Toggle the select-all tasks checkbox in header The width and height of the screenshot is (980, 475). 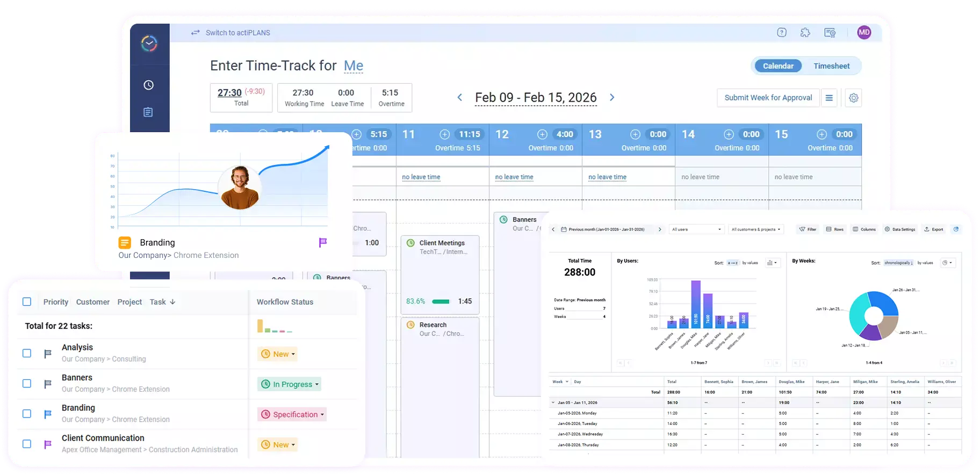click(27, 302)
